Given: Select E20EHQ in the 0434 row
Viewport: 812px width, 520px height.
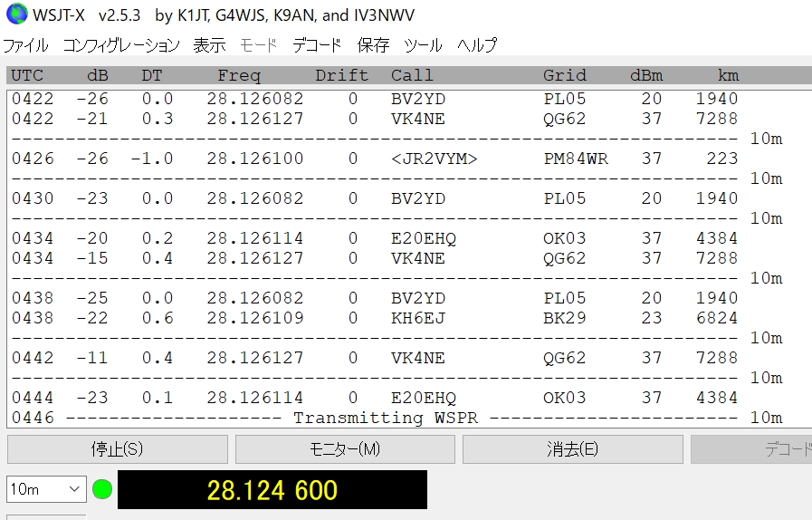Looking at the screenshot, I should [424, 238].
